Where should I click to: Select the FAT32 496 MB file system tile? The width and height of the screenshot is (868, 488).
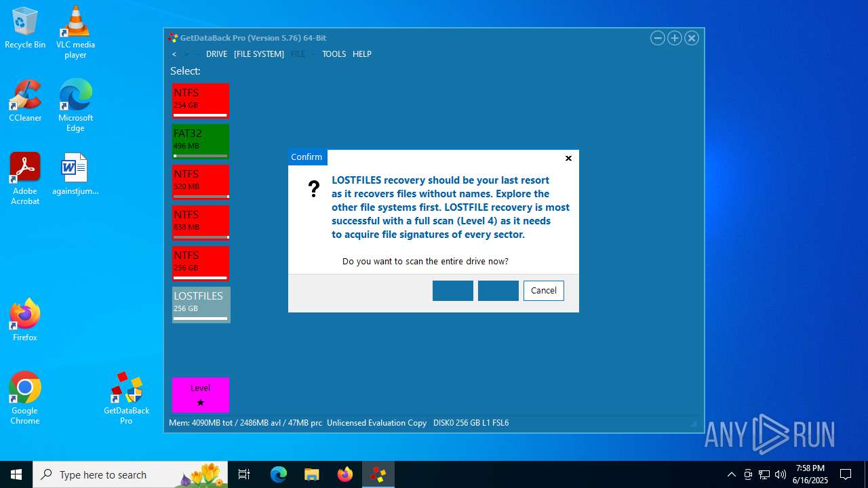click(201, 142)
